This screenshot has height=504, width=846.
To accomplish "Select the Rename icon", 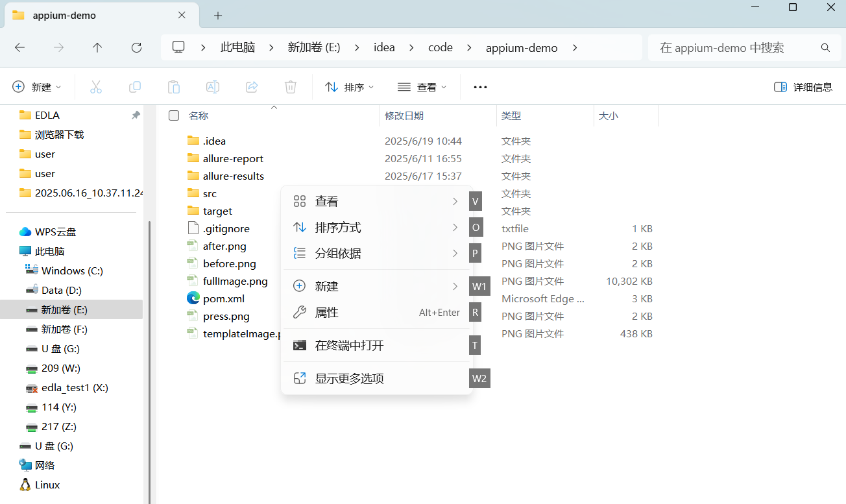I will pyautogui.click(x=213, y=86).
